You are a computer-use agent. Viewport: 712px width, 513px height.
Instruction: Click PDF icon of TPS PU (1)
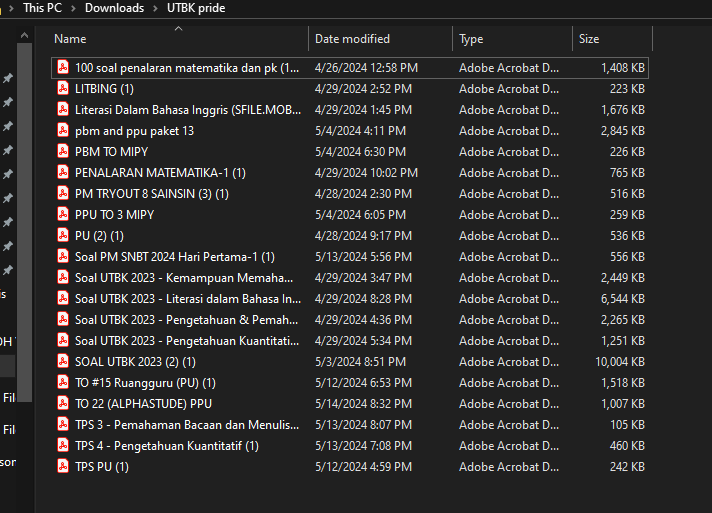(63, 467)
